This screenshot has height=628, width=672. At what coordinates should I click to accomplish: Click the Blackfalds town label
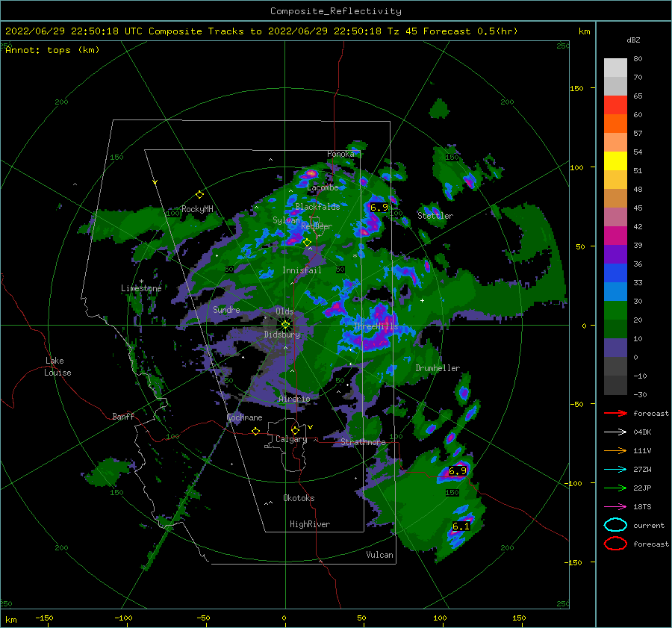317,207
